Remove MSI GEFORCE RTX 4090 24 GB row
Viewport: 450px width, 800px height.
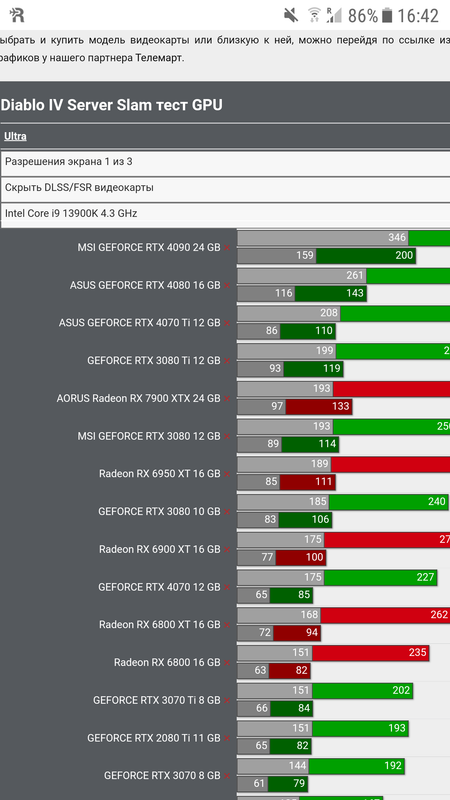[227, 247]
